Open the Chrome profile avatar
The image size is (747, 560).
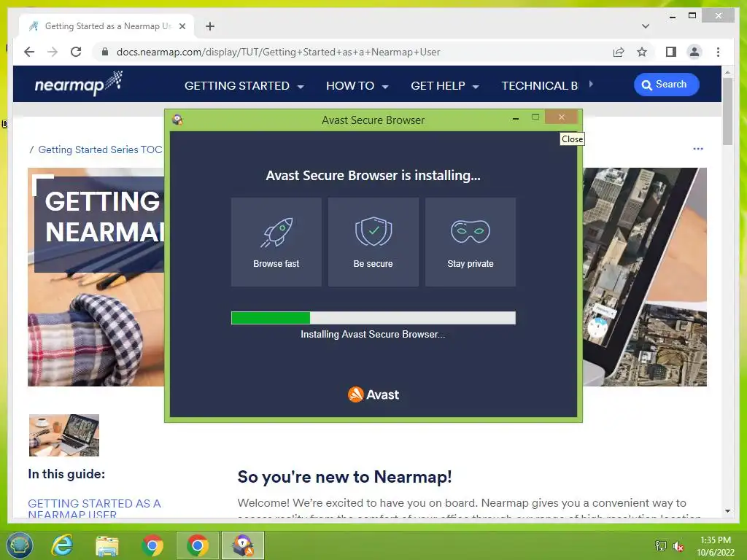click(694, 52)
